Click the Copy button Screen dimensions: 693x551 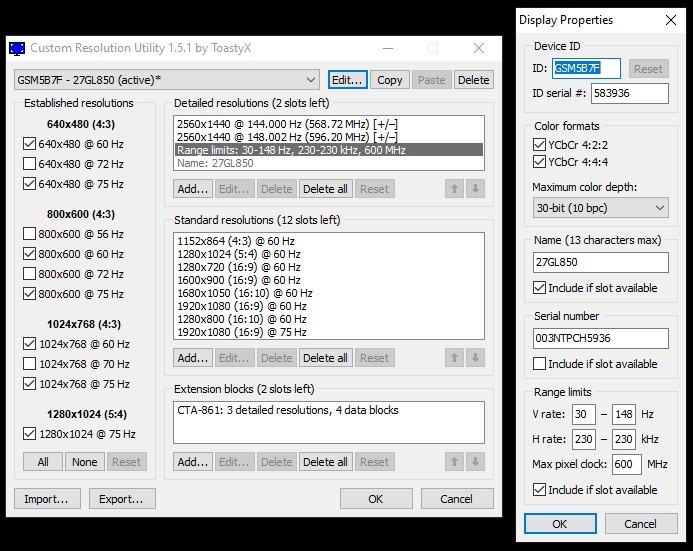coord(390,80)
